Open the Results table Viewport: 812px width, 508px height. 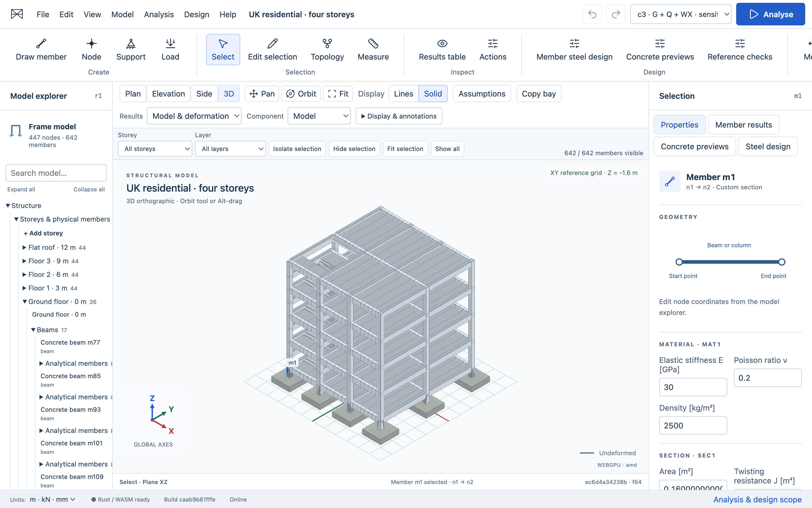[442, 50]
